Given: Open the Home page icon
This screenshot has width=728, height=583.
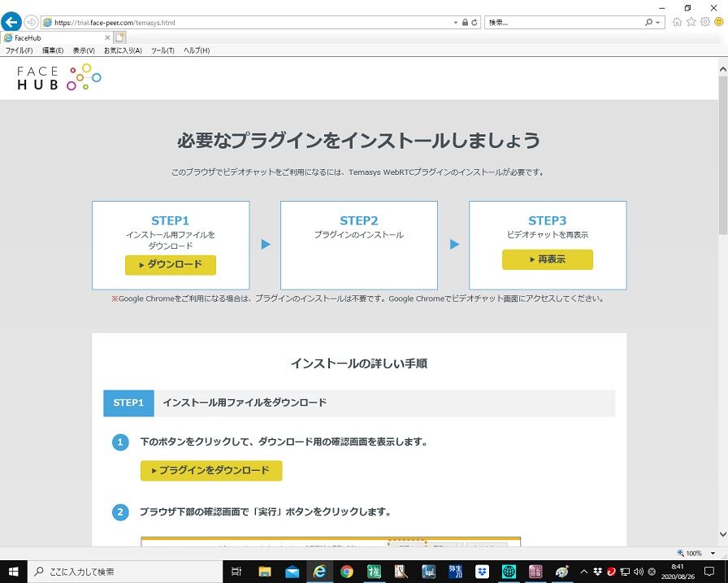Looking at the screenshot, I should point(678,22).
